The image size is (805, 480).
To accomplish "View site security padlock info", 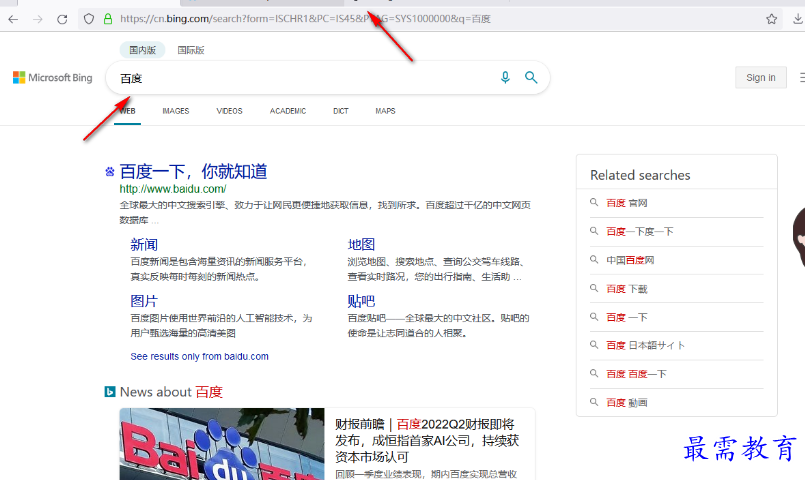I will pyautogui.click(x=108, y=19).
